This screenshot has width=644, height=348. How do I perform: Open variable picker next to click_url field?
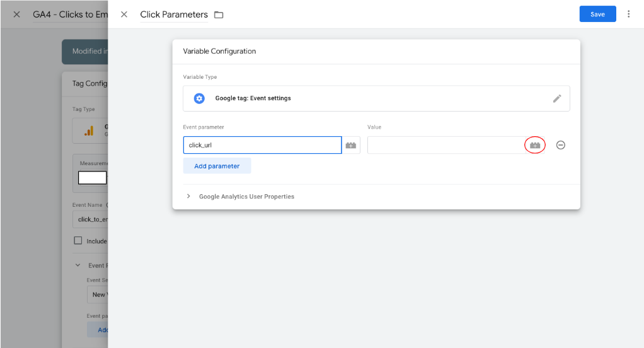point(351,146)
